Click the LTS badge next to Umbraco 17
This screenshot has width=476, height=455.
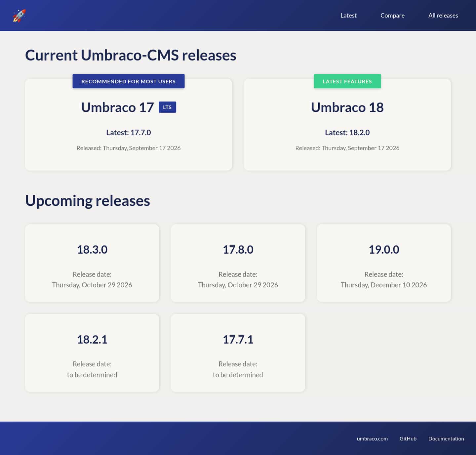pyautogui.click(x=167, y=107)
